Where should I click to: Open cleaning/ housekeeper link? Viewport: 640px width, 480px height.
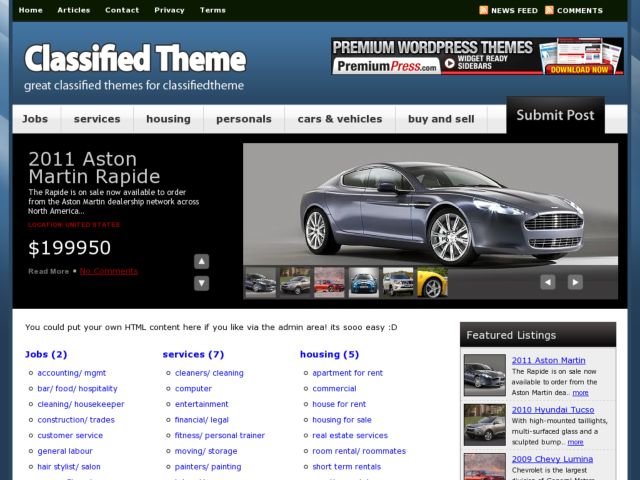pyautogui.click(x=81, y=404)
